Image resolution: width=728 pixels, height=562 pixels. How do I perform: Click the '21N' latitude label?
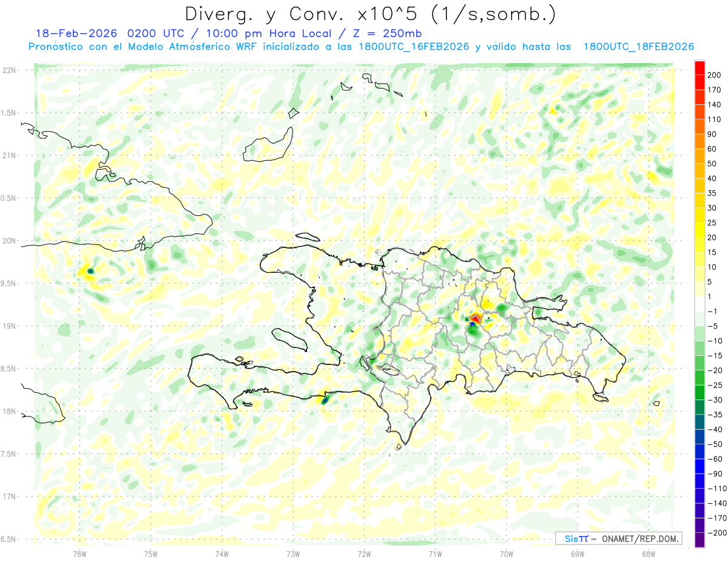tap(9, 156)
